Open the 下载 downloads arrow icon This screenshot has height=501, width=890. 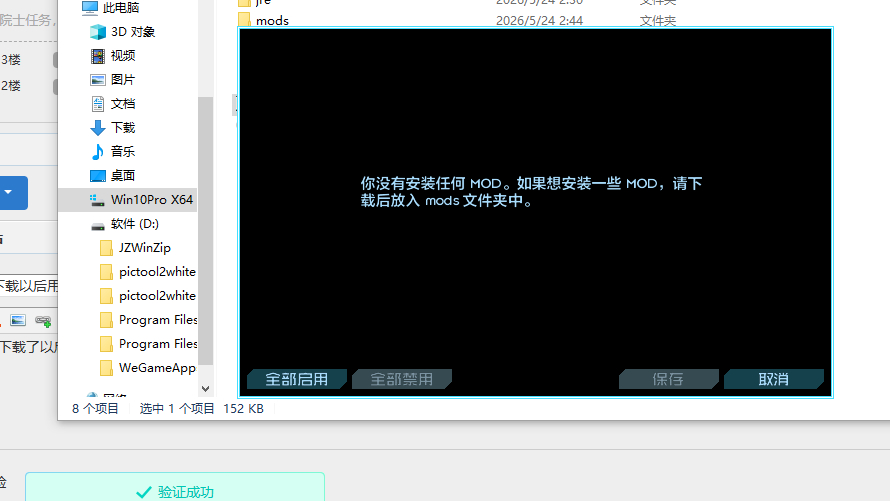pyautogui.click(x=98, y=128)
